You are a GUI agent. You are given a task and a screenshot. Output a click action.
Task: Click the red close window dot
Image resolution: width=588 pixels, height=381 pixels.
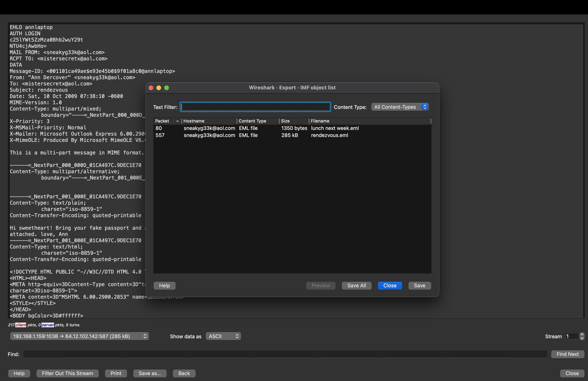[x=151, y=88]
